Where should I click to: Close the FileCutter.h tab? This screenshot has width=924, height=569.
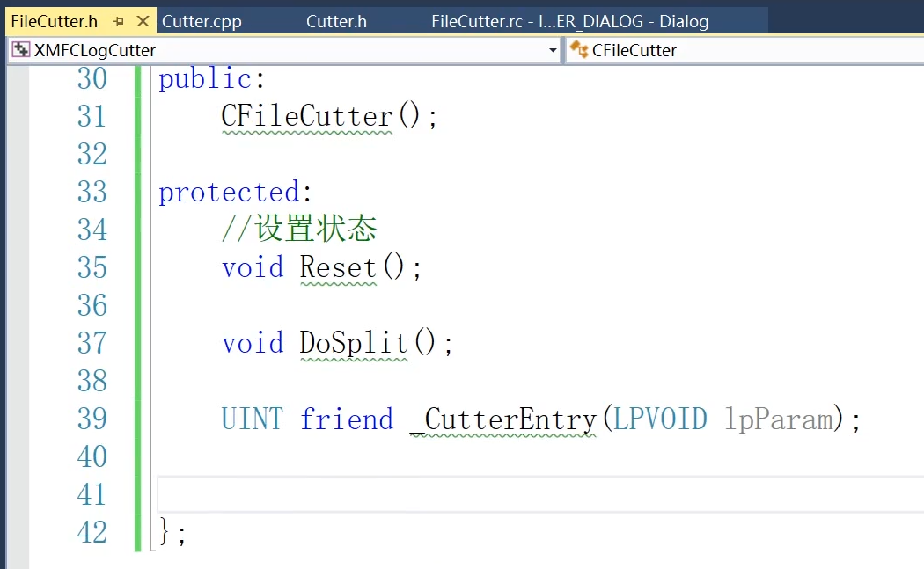coord(143,22)
